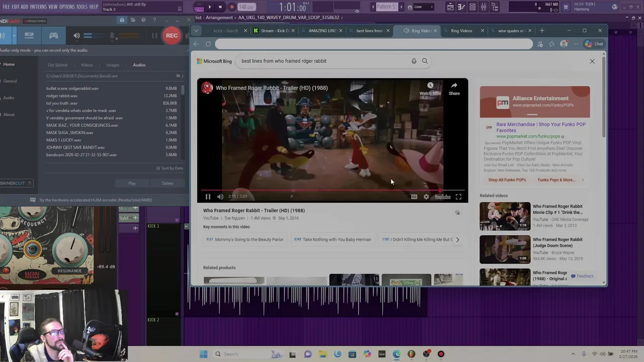Open Bandicam scheduled recording clock icon
This screenshot has width=644, height=362.
pyautogui.click(x=143, y=20)
